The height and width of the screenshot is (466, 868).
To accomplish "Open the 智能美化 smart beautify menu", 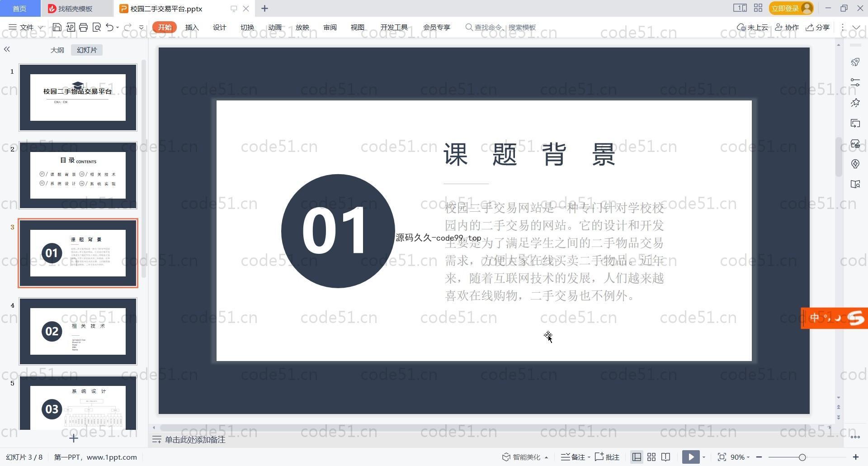I will tap(525, 457).
